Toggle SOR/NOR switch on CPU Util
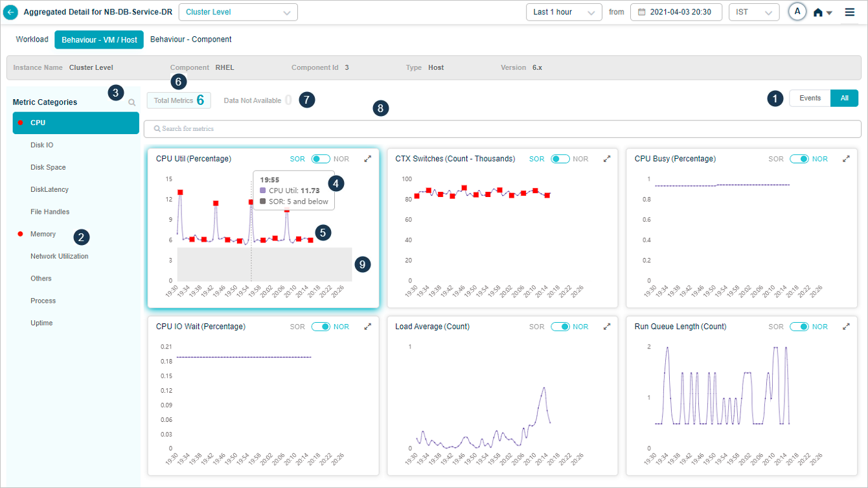The image size is (868, 488). pos(321,159)
